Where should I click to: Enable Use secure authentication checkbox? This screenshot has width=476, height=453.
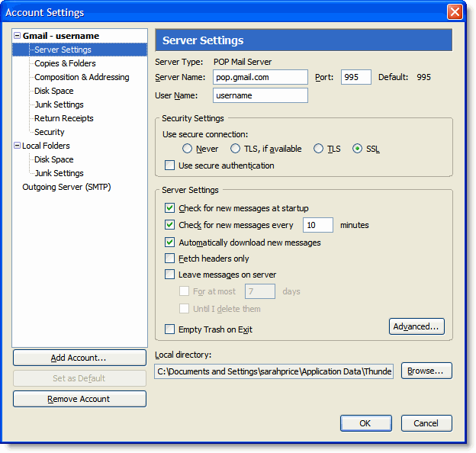pos(170,165)
